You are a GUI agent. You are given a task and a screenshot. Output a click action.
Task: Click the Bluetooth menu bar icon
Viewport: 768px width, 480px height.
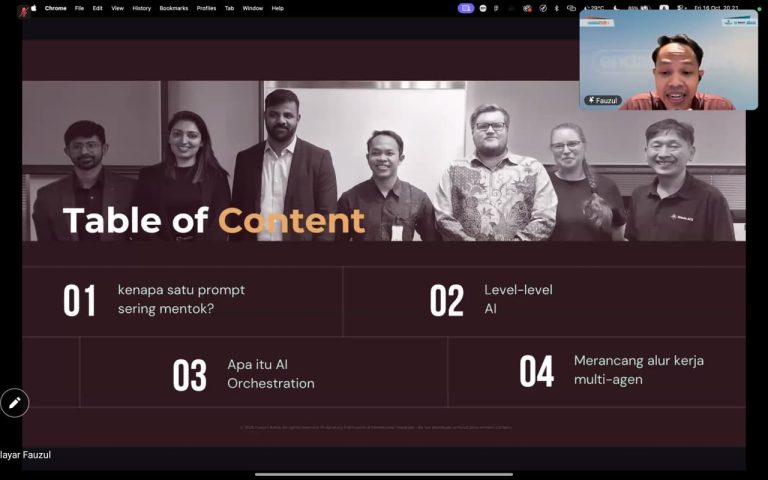coord(556,8)
